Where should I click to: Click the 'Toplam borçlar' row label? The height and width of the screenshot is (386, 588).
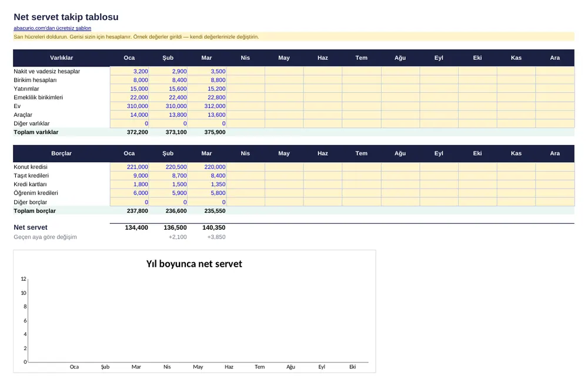point(35,210)
